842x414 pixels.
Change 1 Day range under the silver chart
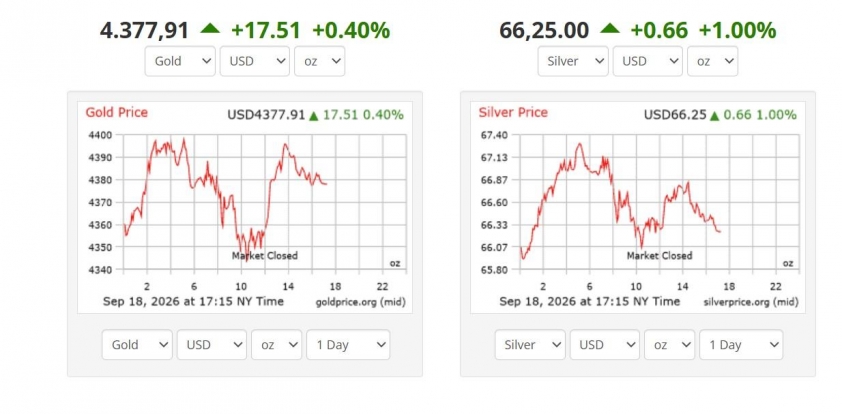coord(742,345)
